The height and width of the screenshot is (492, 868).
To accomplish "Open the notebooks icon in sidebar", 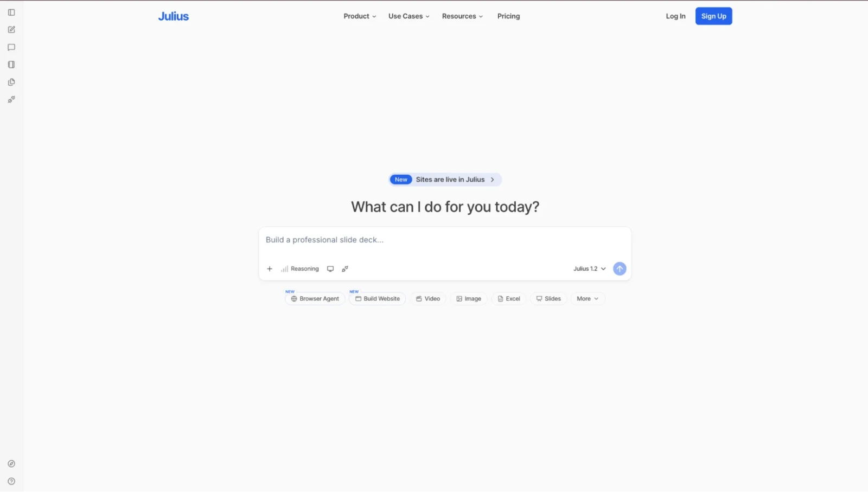I will tap(11, 65).
